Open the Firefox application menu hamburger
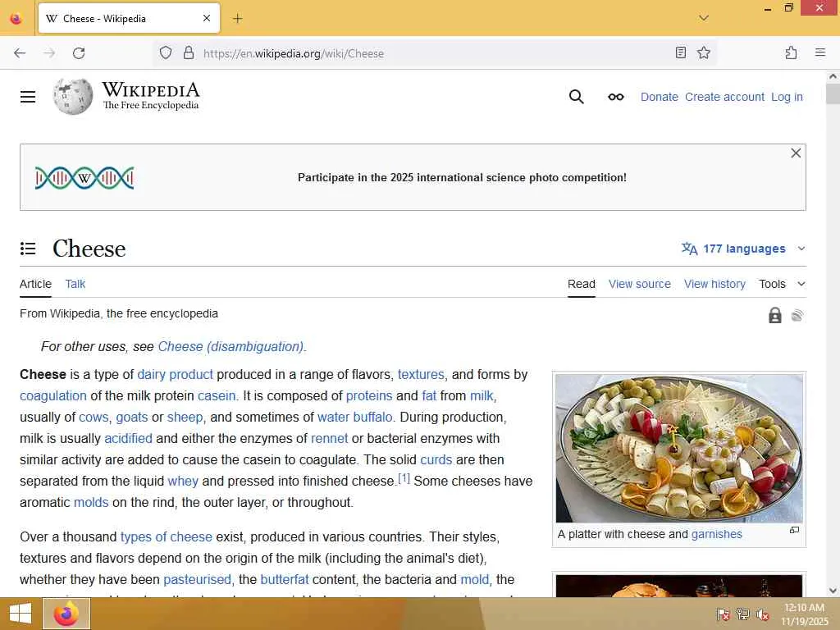The width and height of the screenshot is (840, 630). [x=820, y=52]
